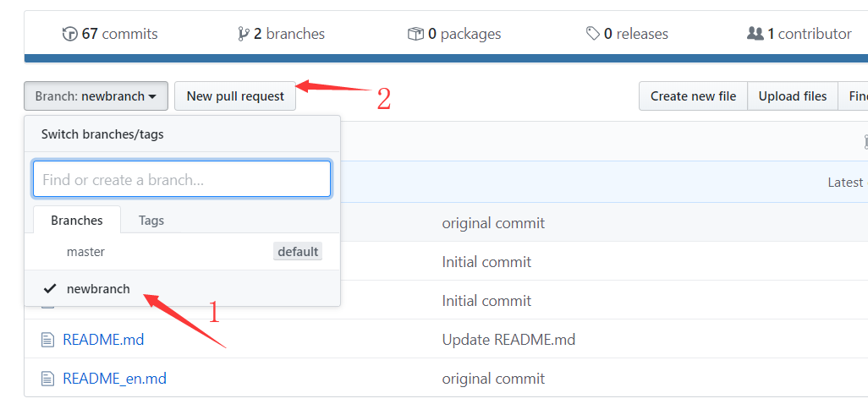Click the checkmark beside newbranch
Image resolution: width=868 pixels, height=404 pixels.
(x=50, y=289)
